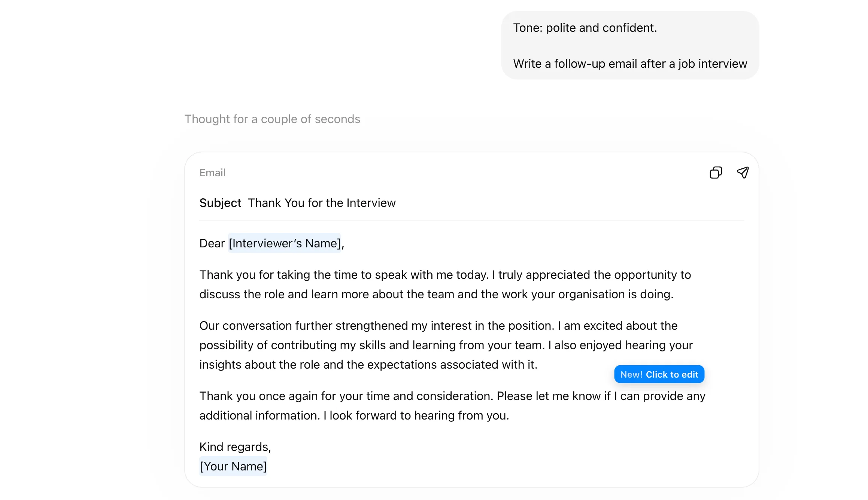Click the word "Dear" in the greeting
The height and width of the screenshot is (500, 868).
click(212, 243)
